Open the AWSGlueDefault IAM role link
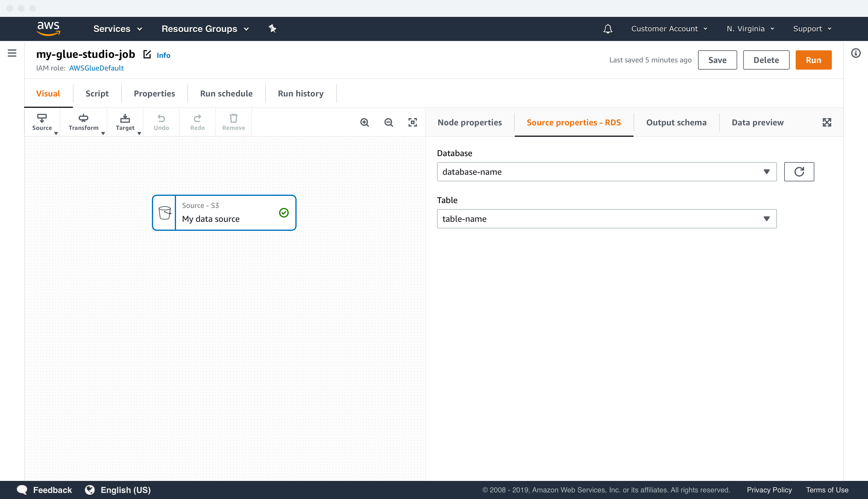 click(x=96, y=68)
